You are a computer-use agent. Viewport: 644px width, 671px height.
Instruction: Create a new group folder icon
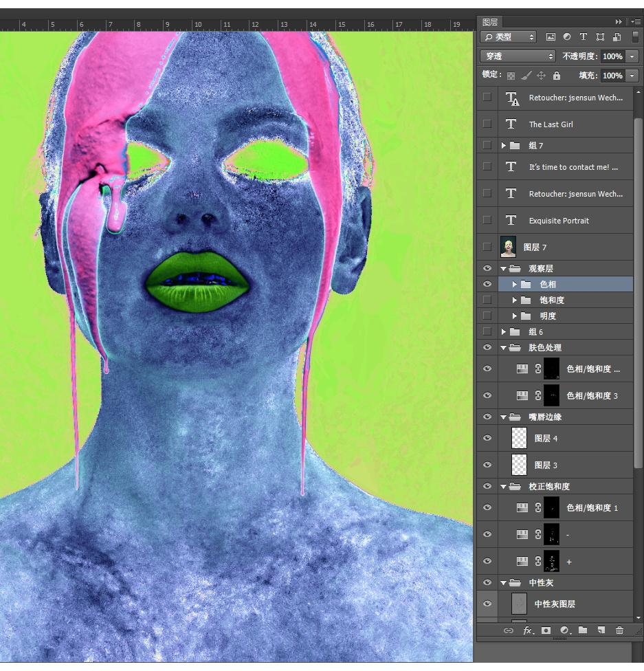[x=583, y=630]
